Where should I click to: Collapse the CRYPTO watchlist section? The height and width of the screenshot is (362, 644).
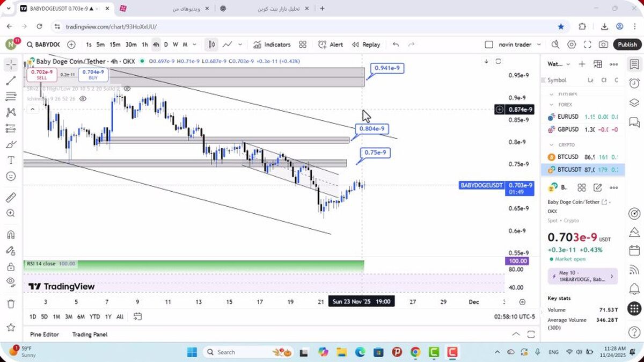pyautogui.click(x=552, y=145)
